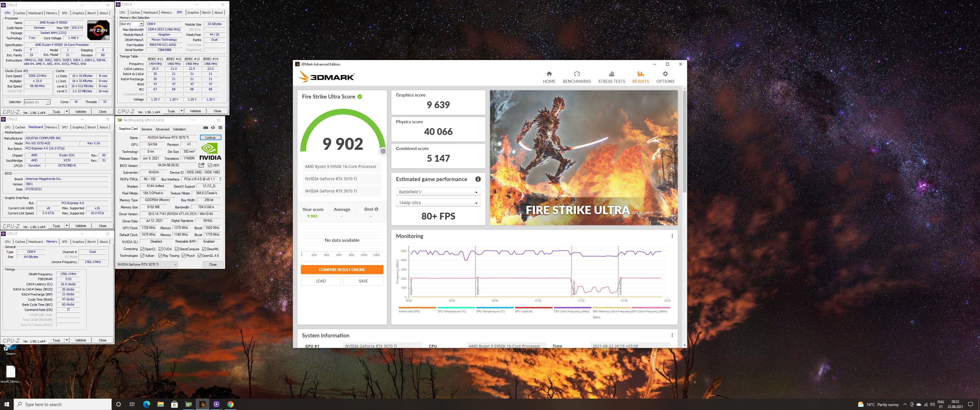
Task: Toggle the UEFI checkbox in GPU-Z
Action: pyautogui.click(x=210, y=165)
